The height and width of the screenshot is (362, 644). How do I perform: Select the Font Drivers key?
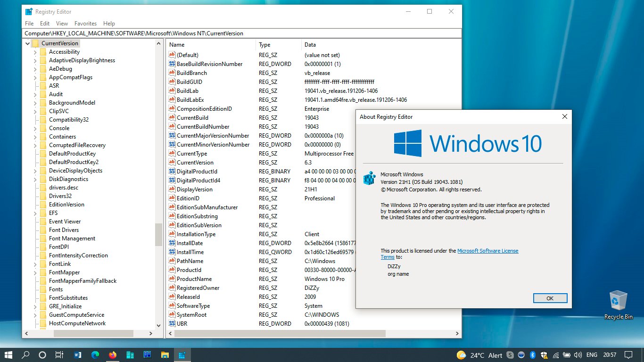64,230
